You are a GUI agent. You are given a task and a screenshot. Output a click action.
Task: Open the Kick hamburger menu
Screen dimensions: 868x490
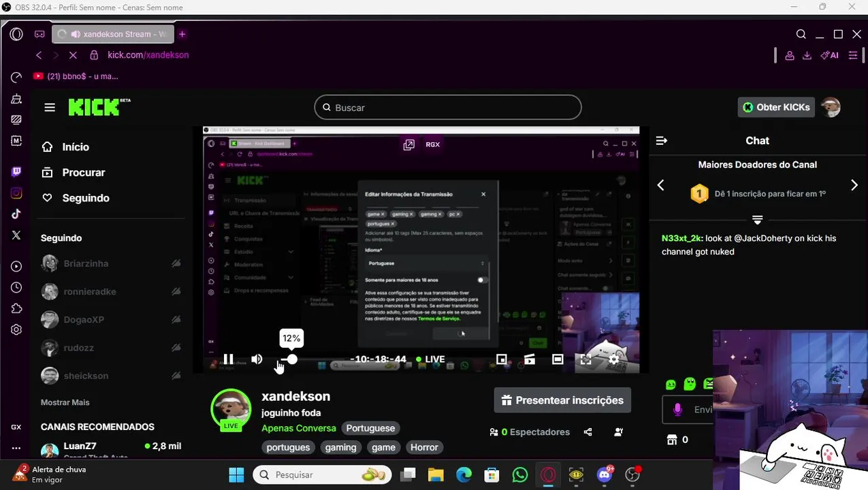point(50,108)
